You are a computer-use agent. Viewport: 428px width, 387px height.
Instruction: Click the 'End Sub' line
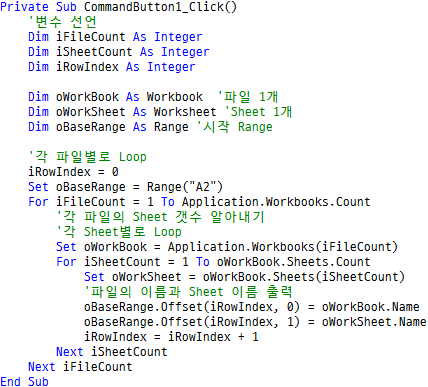click(24, 382)
